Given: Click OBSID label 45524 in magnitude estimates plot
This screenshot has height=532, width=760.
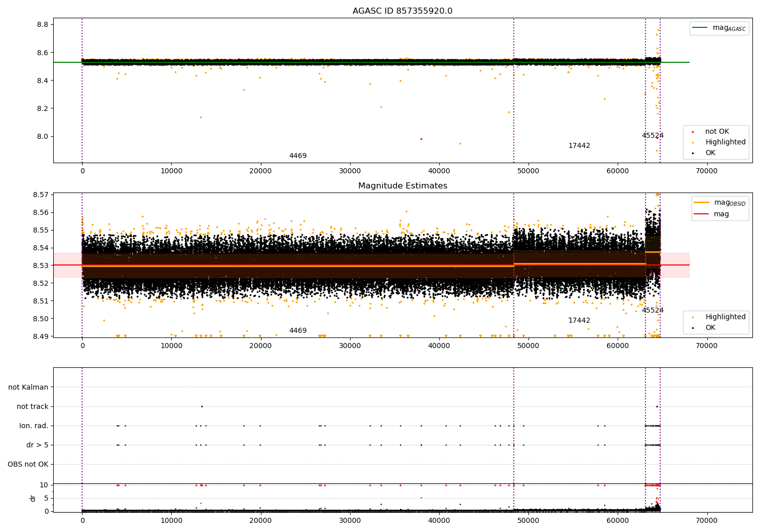Looking at the screenshot, I should 653,311.
